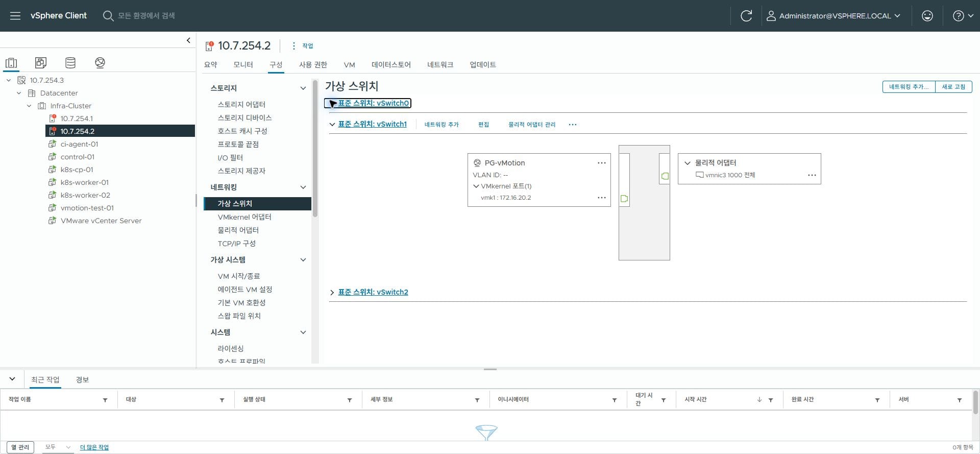Select host 10.7.254.1 in tree

point(77,118)
